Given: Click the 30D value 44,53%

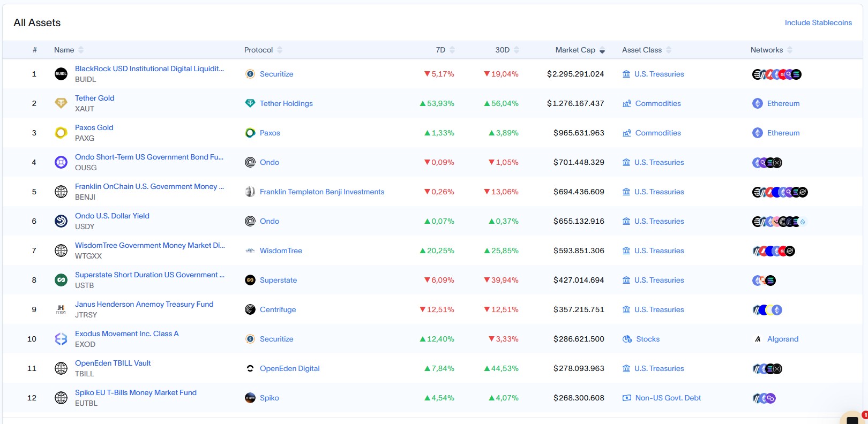Looking at the screenshot, I should 501,368.
